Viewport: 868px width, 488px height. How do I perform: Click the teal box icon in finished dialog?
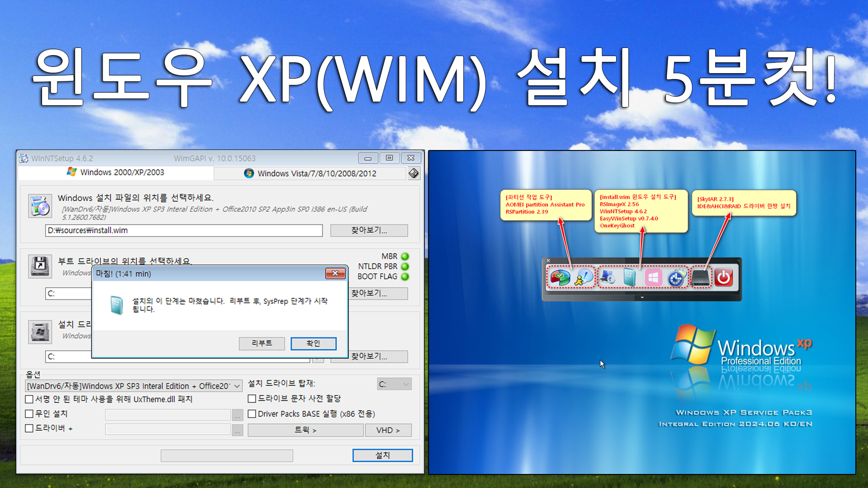click(x=117, y=305)
